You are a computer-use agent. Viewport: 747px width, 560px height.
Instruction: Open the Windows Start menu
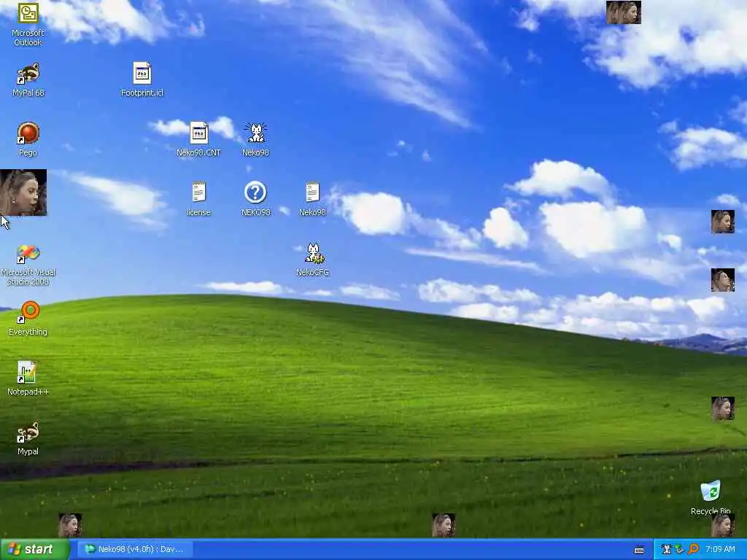click(x=35, y=549)
